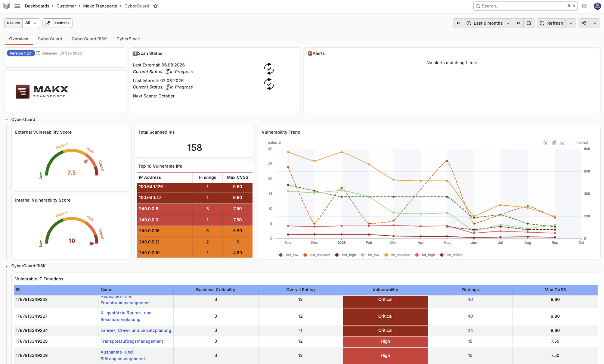
Task: Shift time range forward with double-right arrows
Action: [518, 23]
